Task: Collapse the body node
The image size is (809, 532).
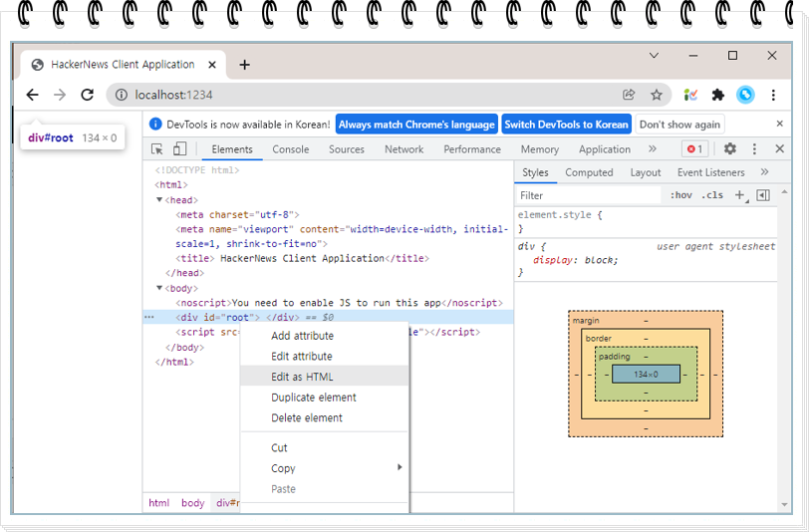Action: pyautogui.click(x=159, y=288)
